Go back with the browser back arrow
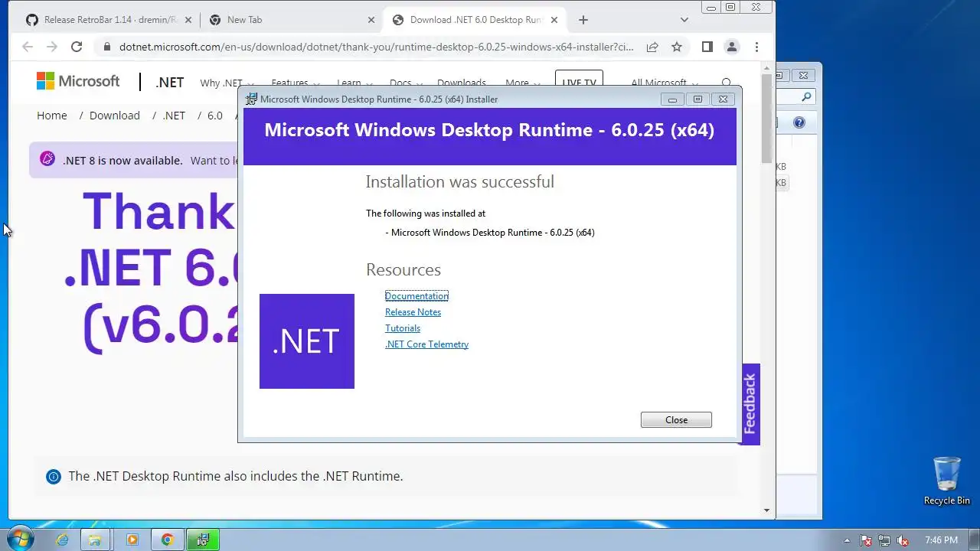980x551 pixels. [28, 47]
